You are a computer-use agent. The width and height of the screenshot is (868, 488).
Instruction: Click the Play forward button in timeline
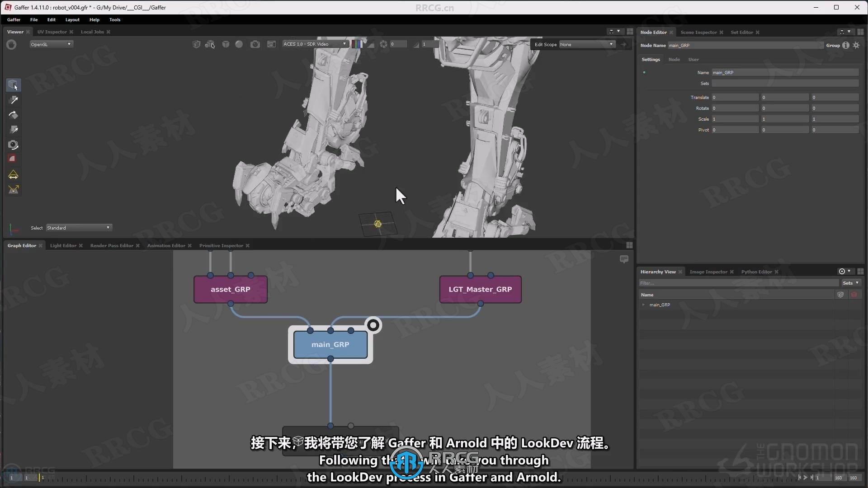(x=805, y=477)
